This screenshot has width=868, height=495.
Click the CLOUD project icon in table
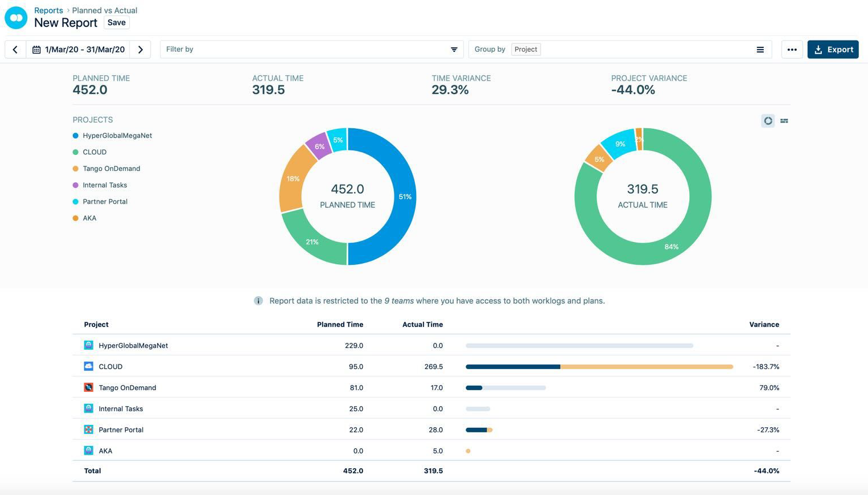coord(89,366)
